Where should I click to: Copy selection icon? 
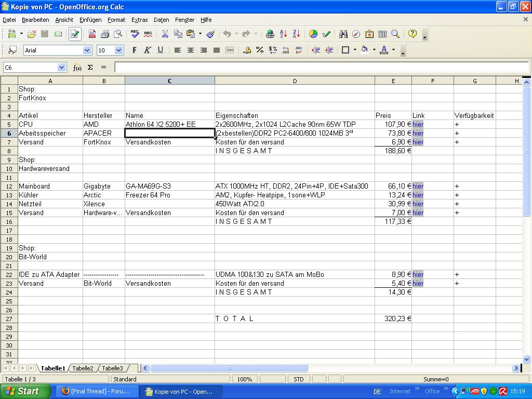click(x=178, y=34)
